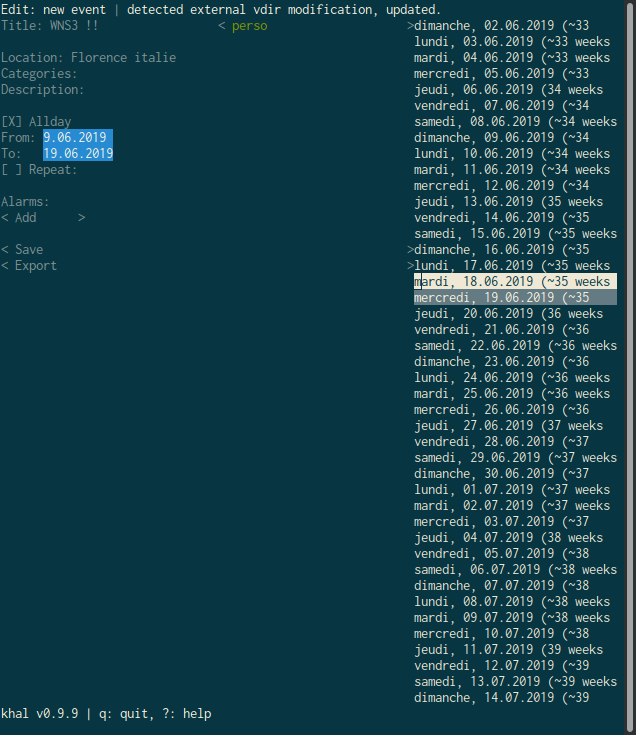Select mardi, 02.07.2019 row
This screenshot has height=735, width=636.
click(515, 505)
